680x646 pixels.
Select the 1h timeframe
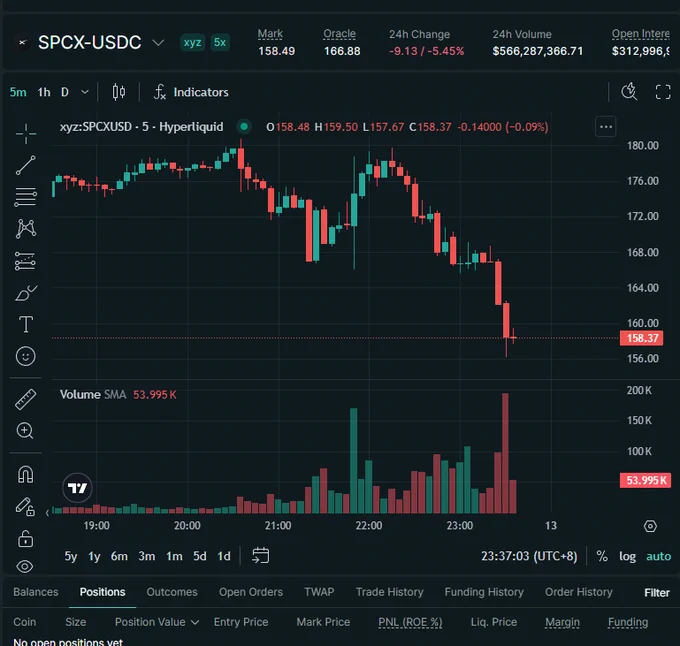click(x=44, y=92)
